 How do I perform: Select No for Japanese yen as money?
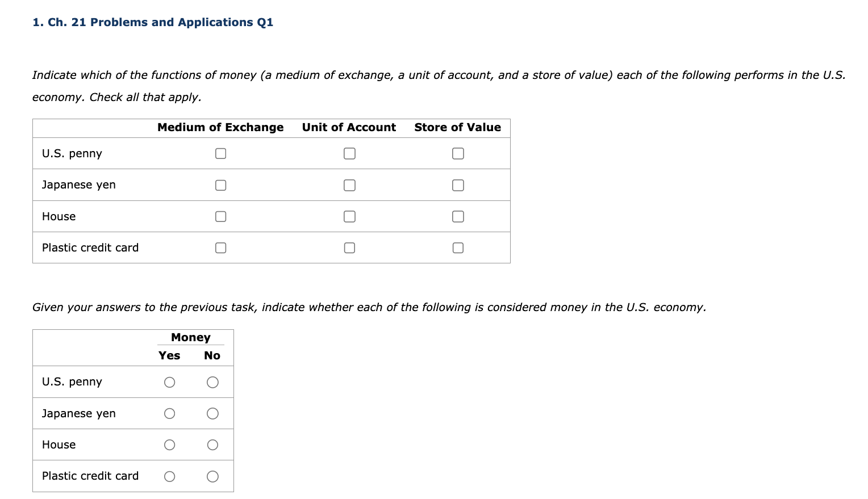[212, 413]
